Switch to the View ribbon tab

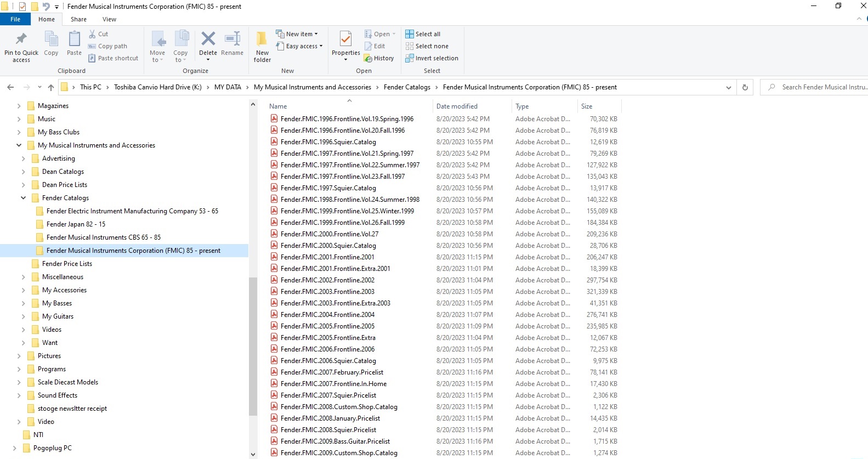click(109, 19)
